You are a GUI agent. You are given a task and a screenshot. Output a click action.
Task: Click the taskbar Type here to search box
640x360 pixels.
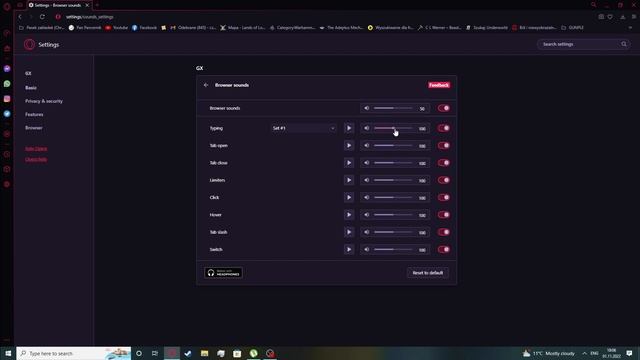click(73, 353)
